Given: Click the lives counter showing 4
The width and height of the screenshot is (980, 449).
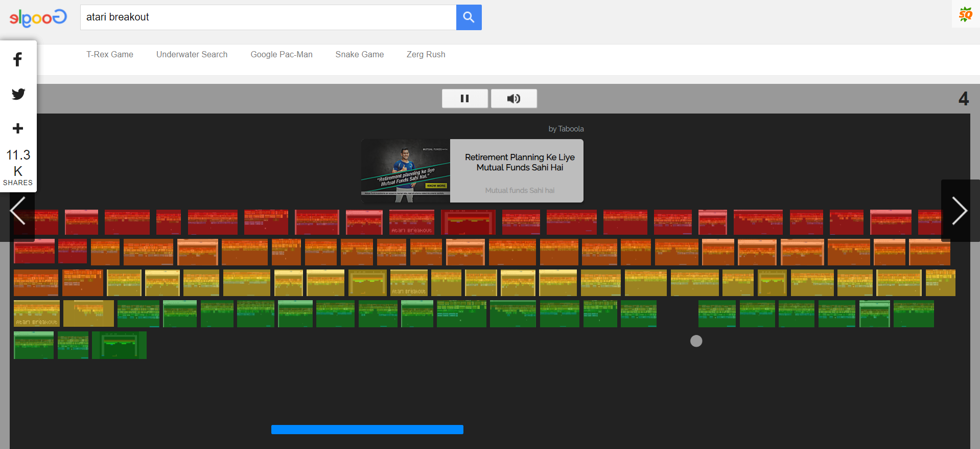Looking at the screenshot, I should point(964,98).
